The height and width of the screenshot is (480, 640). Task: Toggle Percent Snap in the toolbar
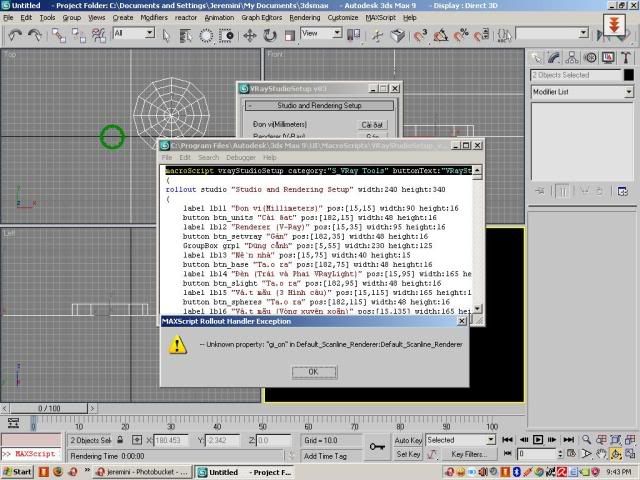(x=461, y=36)
